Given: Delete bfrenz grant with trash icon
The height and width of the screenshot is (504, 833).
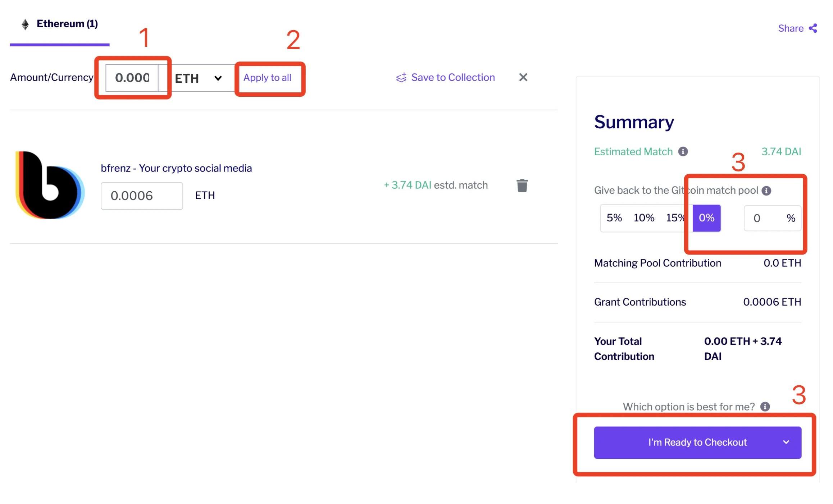Looking at the screenshot, I should coord(522,185).
